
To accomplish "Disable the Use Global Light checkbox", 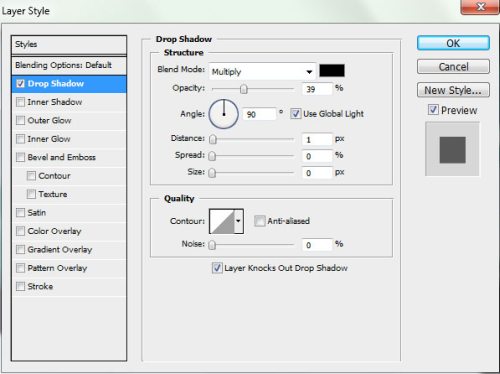I will tap(295, 114).
